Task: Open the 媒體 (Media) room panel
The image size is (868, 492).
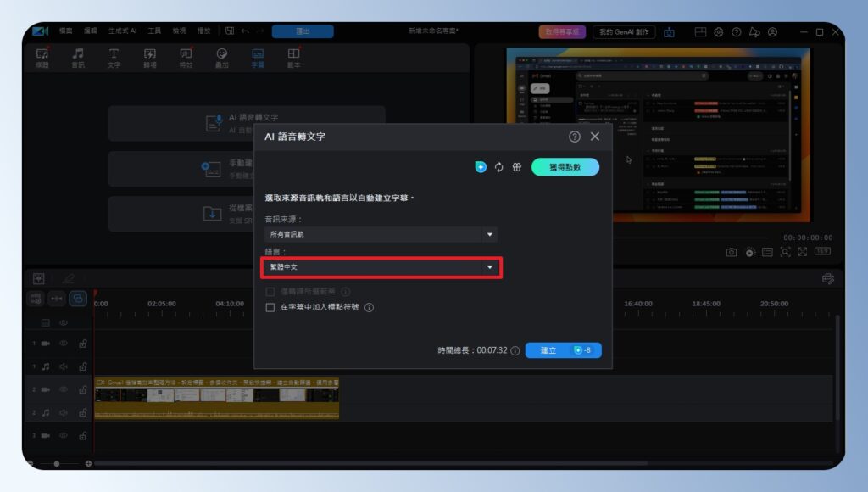Action: point(41,55)
